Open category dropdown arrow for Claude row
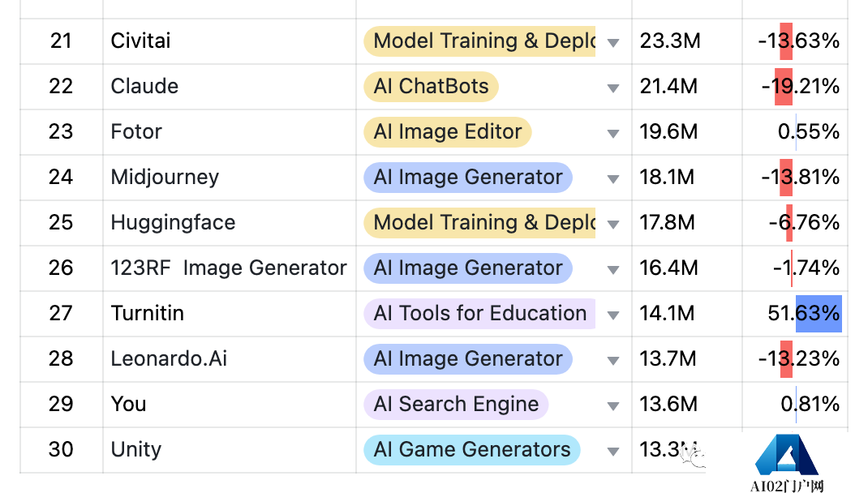 [612, 88]
